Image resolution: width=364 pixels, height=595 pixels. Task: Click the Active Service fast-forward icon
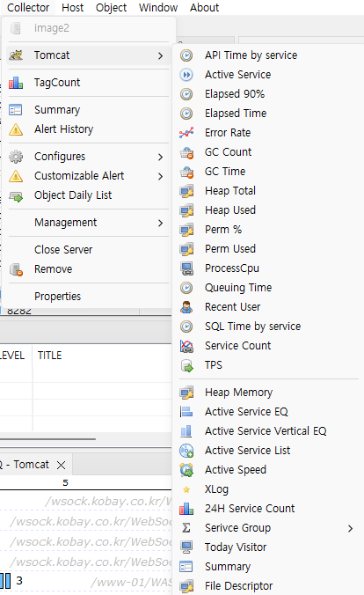point(186,75)
